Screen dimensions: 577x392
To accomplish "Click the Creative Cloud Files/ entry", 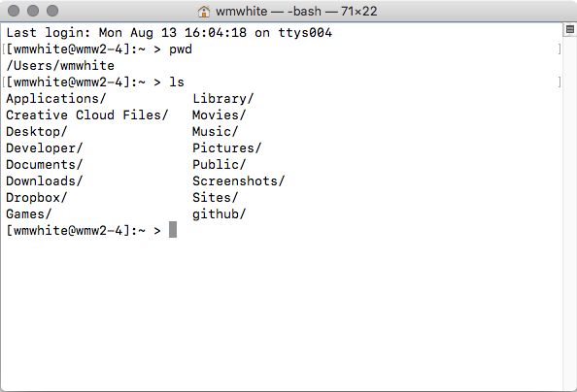I will click(87, 115).
